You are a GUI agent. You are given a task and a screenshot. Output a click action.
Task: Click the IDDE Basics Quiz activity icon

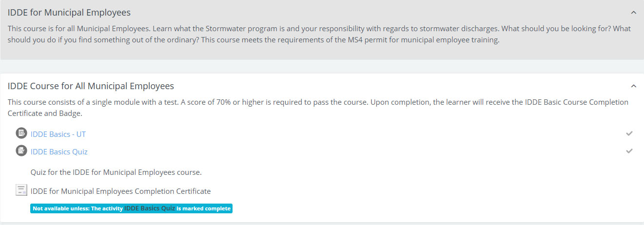point(21,151)
